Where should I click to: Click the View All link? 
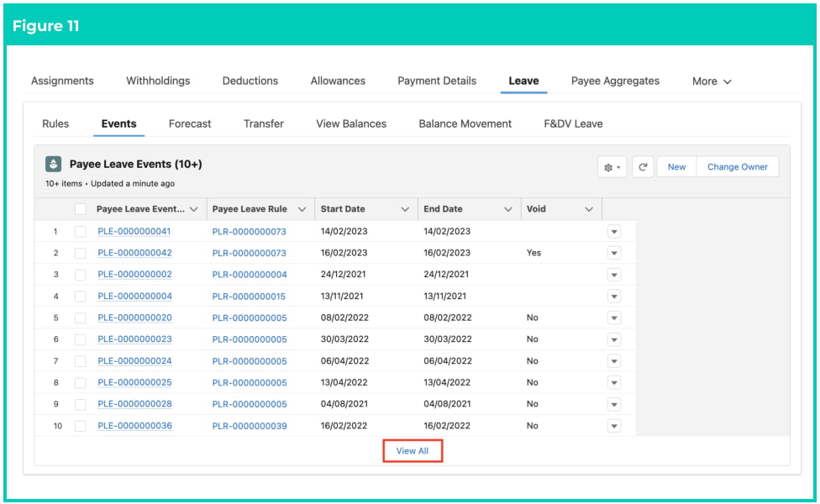pos(412,451)
